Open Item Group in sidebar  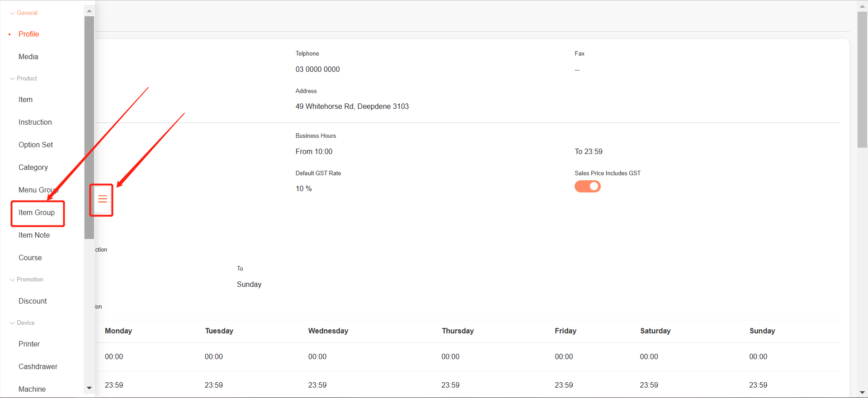pyautogui.click(x=37, y=213)
